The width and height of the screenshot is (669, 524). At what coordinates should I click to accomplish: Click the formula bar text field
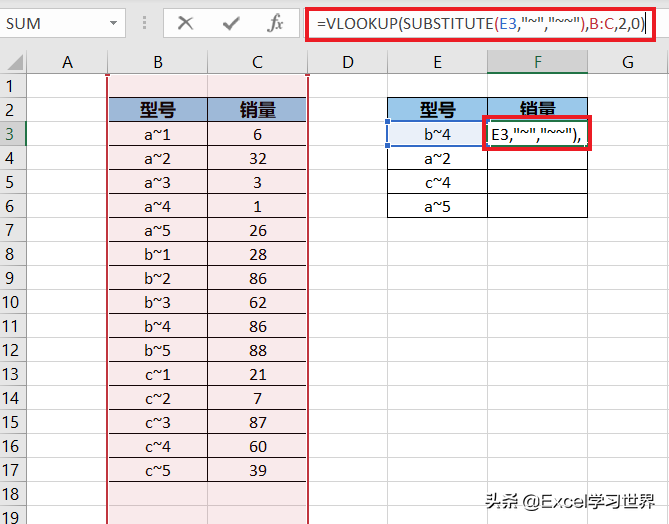480,23
